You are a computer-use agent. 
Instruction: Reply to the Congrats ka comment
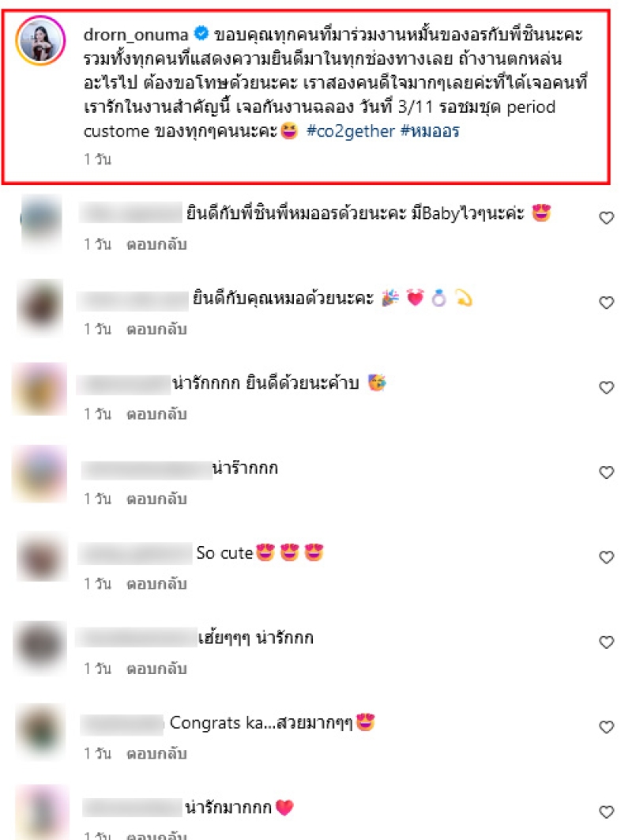pyautogui.click(x=156, y=753)
